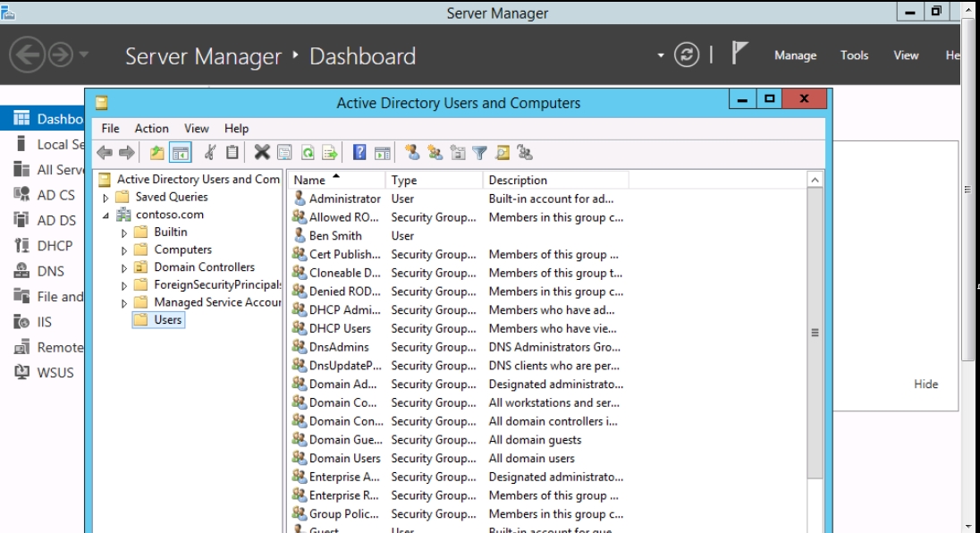Sort list by Type column header

[434, 180]
